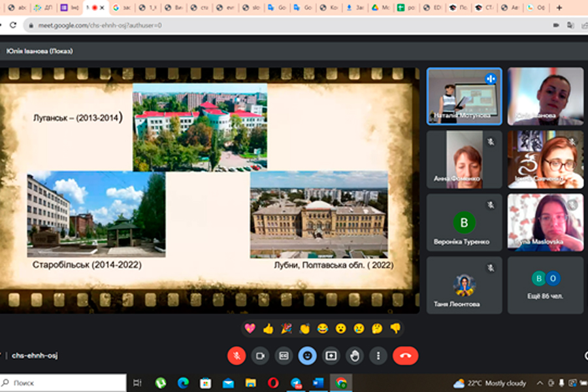The image size is (588, 392).
Task: Unmute the microphone in the call bar
Action: tap(237, 355)
